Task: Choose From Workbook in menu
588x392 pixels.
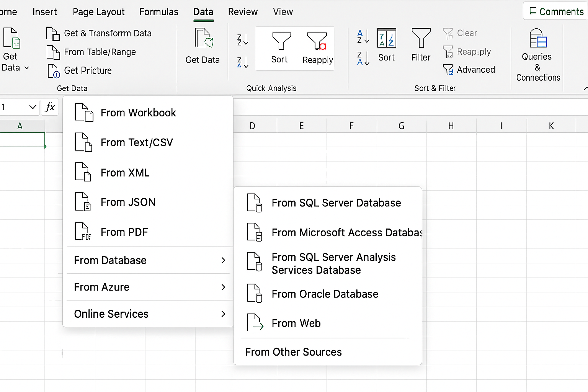Action: pos(148,113)
